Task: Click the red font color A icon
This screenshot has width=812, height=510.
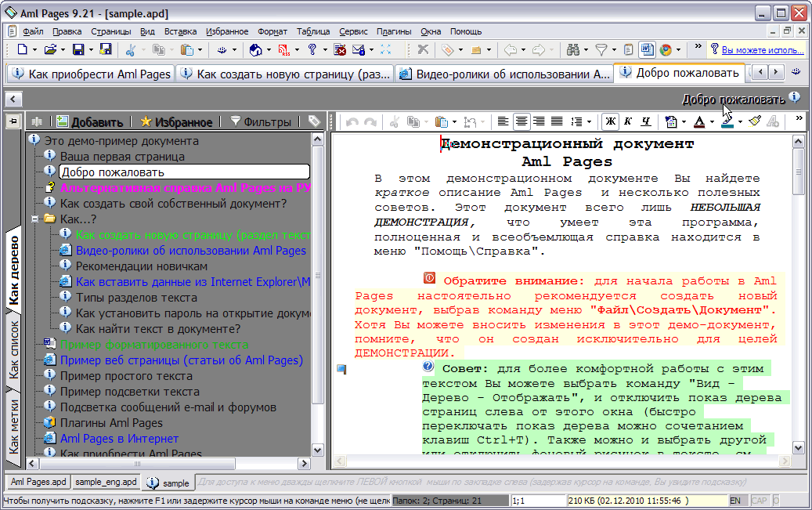Action: tap(699, 121)
